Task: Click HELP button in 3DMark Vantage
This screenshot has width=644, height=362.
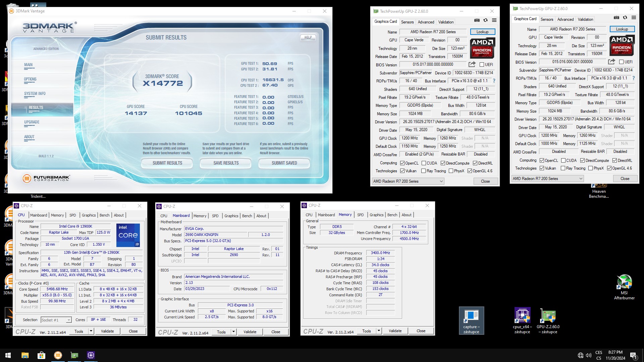Action: pos(308,38)
